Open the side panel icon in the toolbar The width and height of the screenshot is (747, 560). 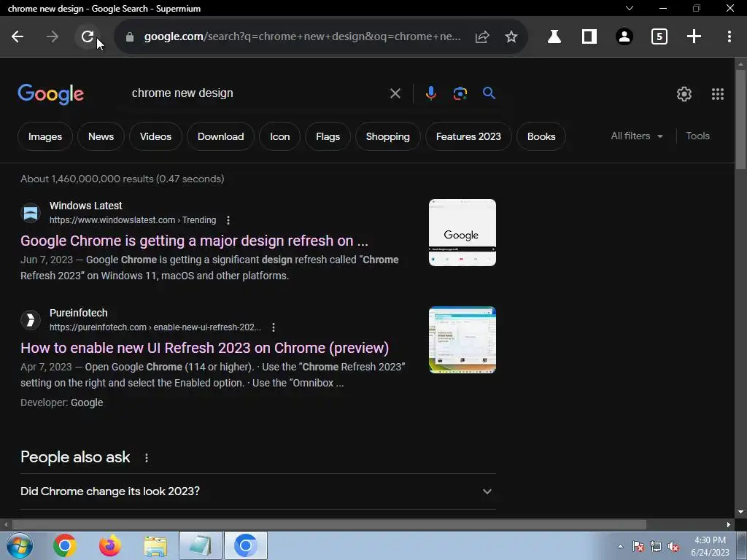(589, 36)
